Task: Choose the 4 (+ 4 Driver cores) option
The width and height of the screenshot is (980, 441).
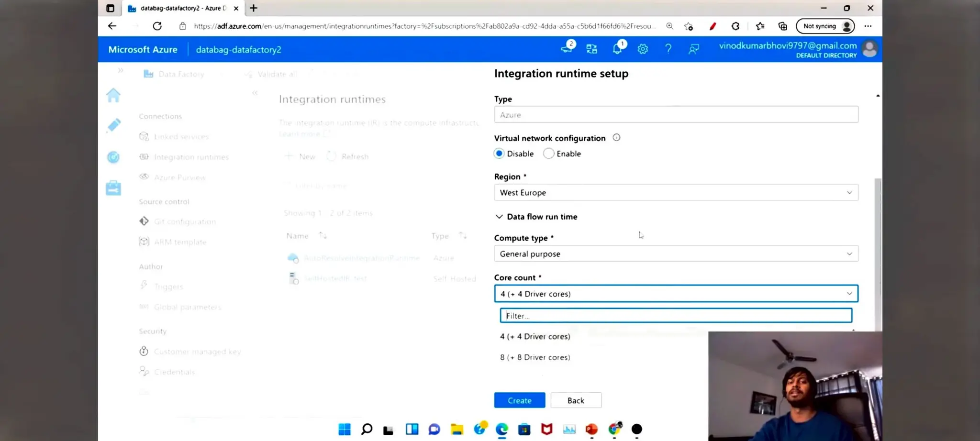Action: [x=535, y=336]
